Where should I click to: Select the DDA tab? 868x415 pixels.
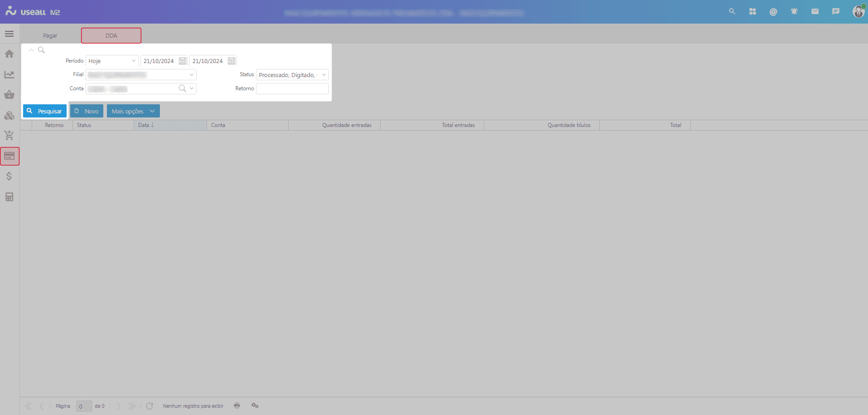click(x=111, y=36)
